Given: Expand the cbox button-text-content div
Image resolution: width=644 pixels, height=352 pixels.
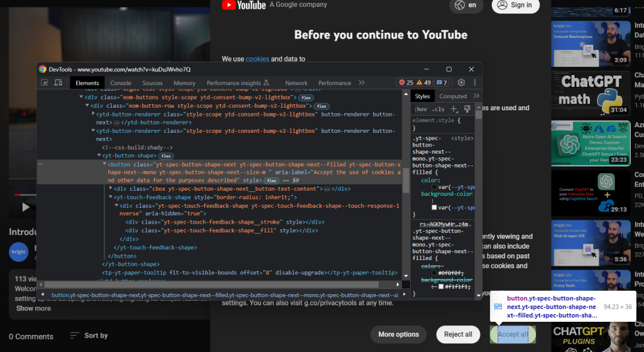Looking at the screenshot, I should click(x=111, y=188).
